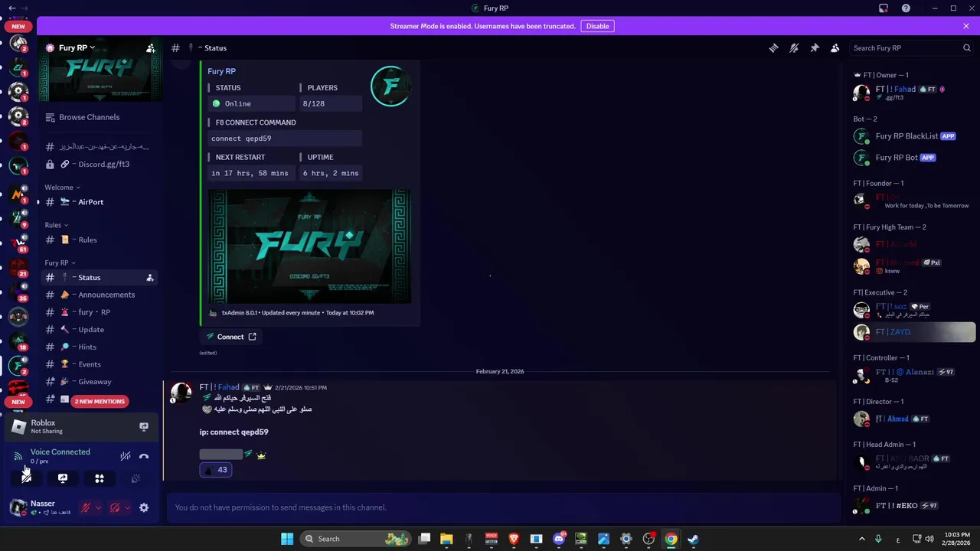The width and height of the screenshot is (980, 551).
Task: Click the Connect link button
Action: (230, 337)
